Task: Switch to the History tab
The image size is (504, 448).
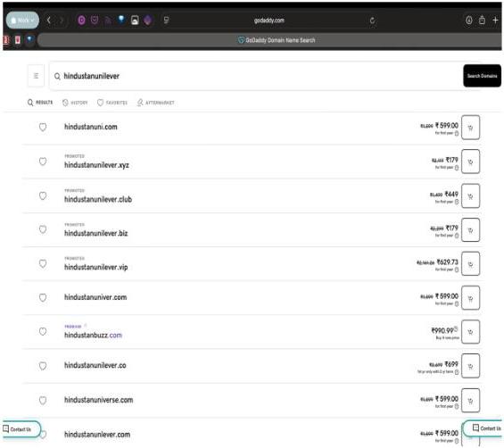Action: click(x=75, y=103)
